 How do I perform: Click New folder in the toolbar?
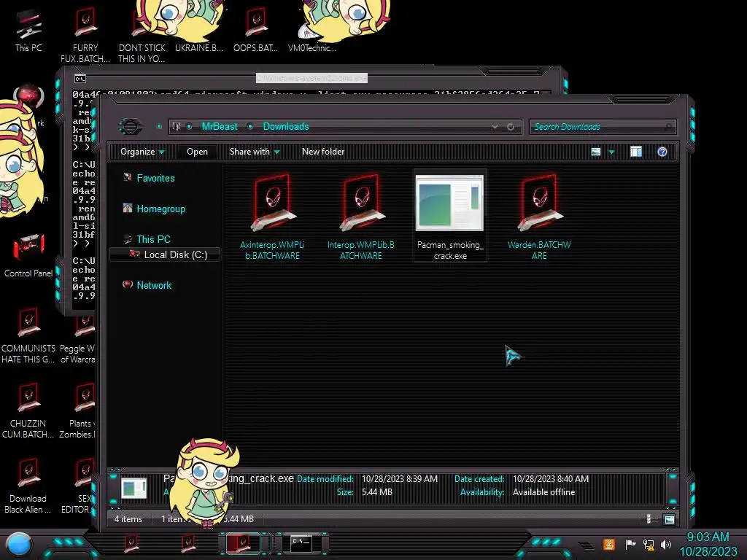(323, 152)
